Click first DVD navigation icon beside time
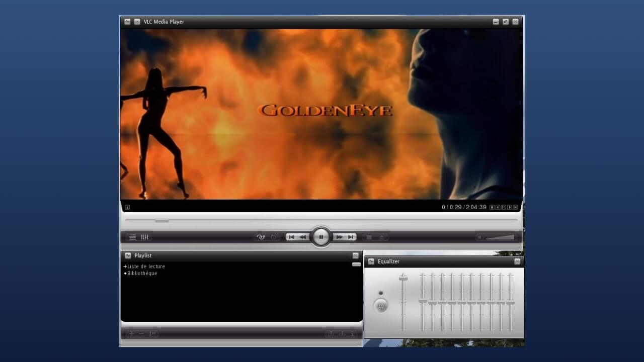The image size is (644, 362). pyautogui.click(x=492, y=207)
